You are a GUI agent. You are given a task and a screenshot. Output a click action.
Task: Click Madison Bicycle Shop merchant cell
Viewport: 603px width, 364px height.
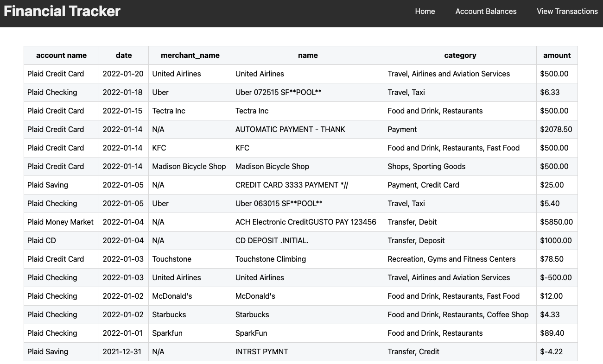coord(190,166)
